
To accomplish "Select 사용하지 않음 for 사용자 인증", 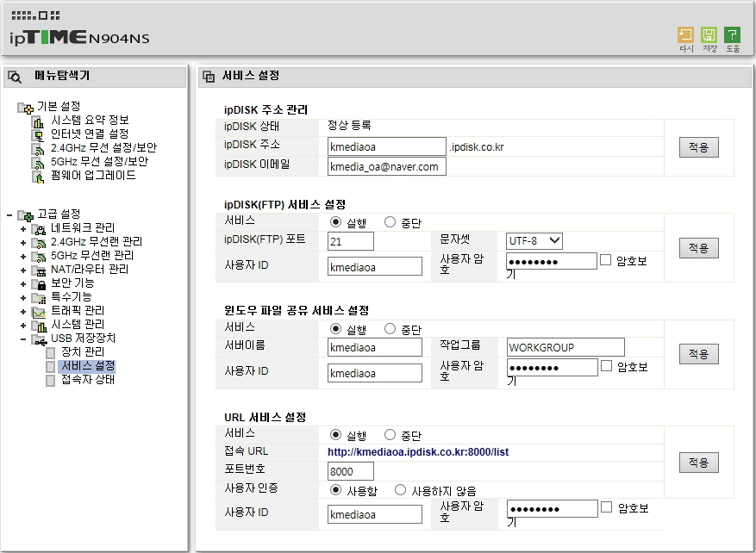I will 400,490.
